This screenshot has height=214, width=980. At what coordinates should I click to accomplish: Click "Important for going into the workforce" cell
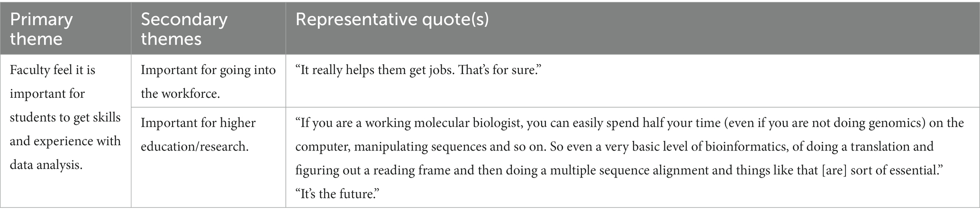[209, 81]
